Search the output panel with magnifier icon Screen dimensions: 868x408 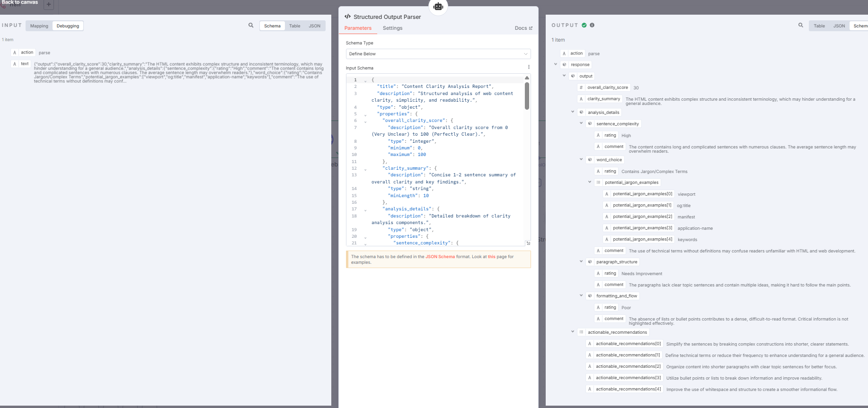[x=801, y=26]
